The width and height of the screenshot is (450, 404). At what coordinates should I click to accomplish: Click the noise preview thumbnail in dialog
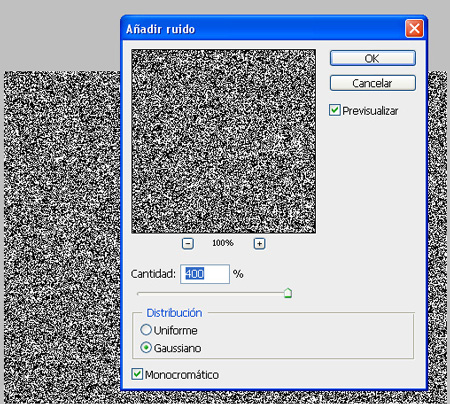tap(223, 141)
